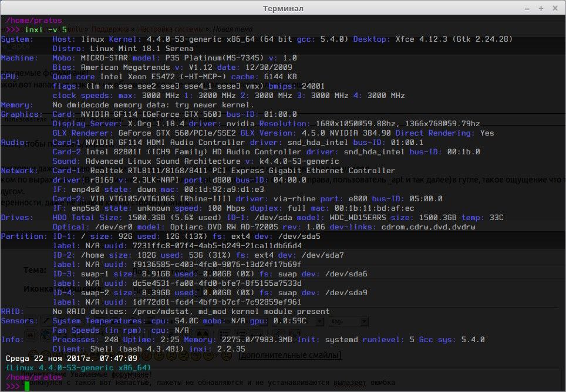Click home partition device '/dev/sda7'
566x392 pixels.
(x=322, y=255)
